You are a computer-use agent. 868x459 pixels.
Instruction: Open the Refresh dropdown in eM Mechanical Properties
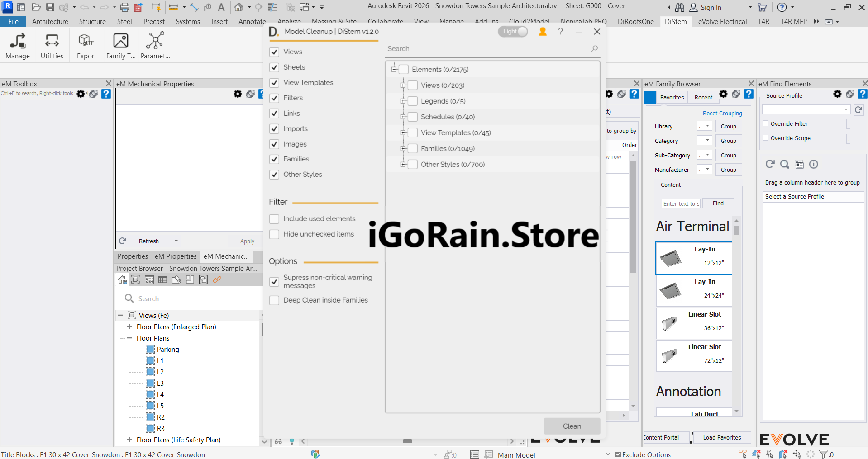click(176, 241)
